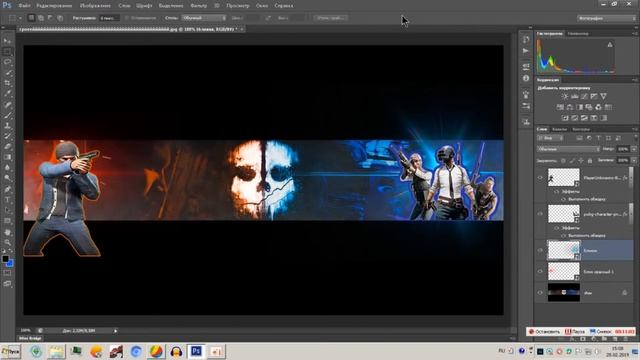Select the Rectangle shape tool

point(7,221)
